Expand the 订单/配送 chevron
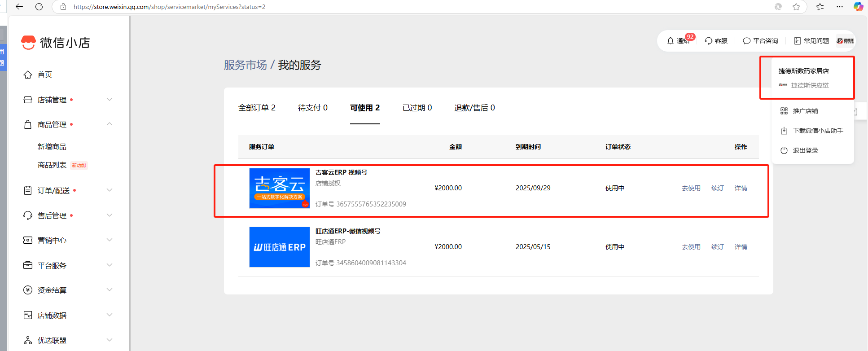Image resolution: width=868 pixels, height=351 pixels. [110, 190]
